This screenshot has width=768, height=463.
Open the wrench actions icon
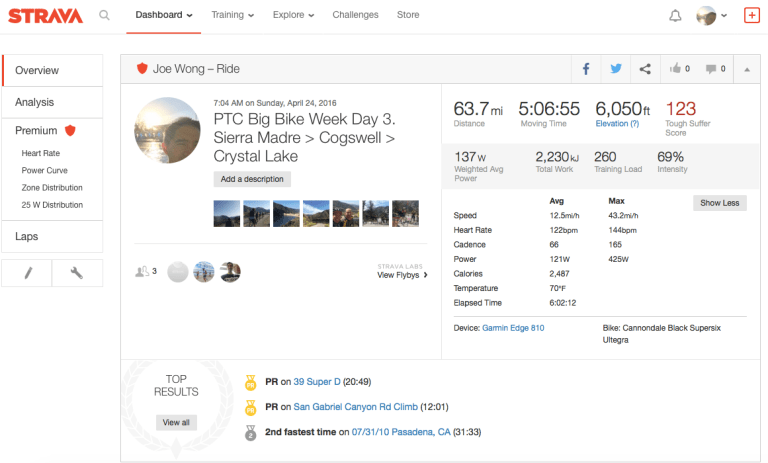[77, 272]
